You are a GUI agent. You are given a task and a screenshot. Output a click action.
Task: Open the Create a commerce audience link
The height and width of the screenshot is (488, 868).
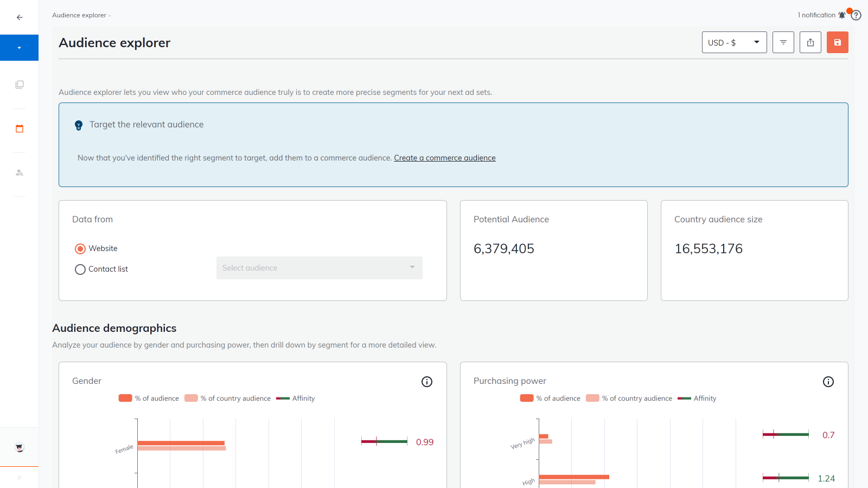[x=444, y=158]
